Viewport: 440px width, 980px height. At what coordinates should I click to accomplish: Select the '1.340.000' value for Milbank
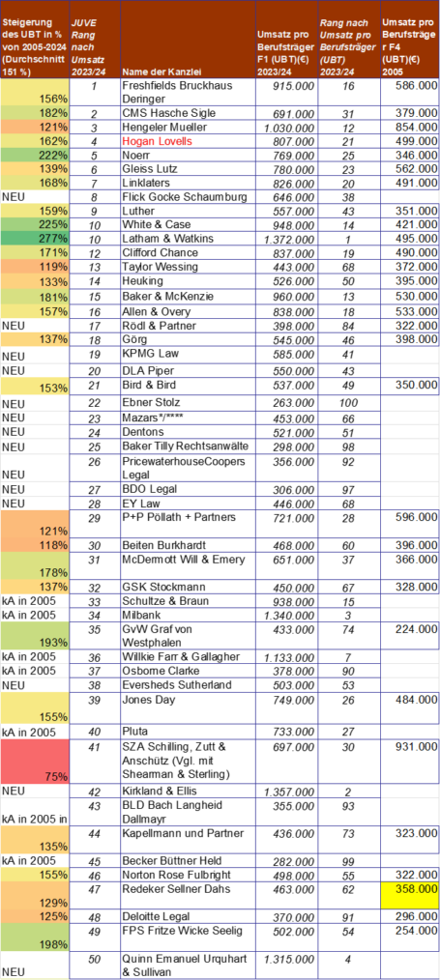287,615
